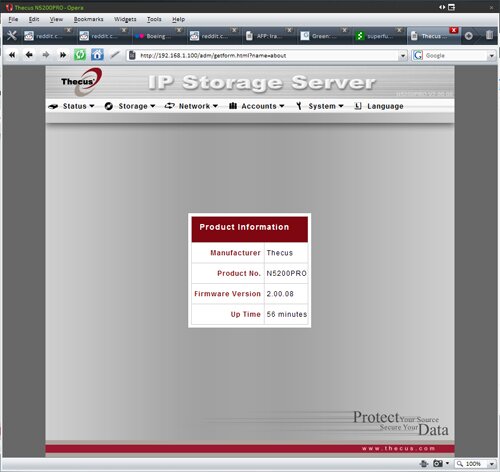Open closed tabs trash icon
The height and width of the screenshot is (472, 500).
[x=489, y=35]
